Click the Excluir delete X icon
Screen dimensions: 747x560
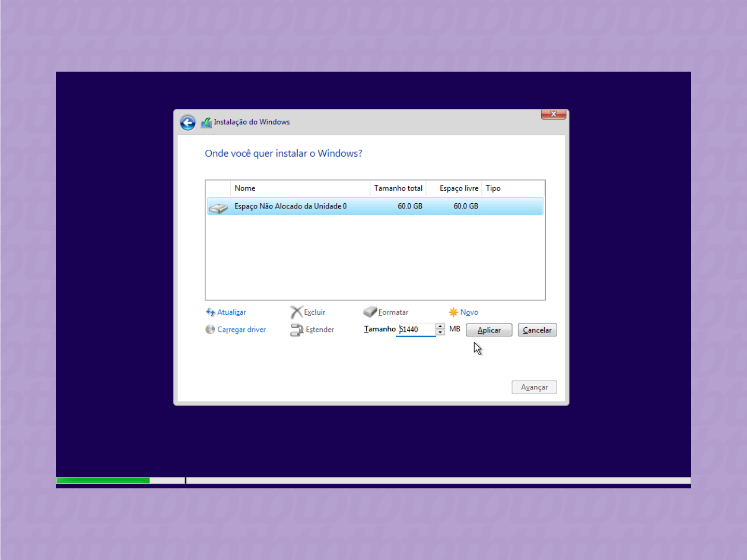click(x=296, y=312)
